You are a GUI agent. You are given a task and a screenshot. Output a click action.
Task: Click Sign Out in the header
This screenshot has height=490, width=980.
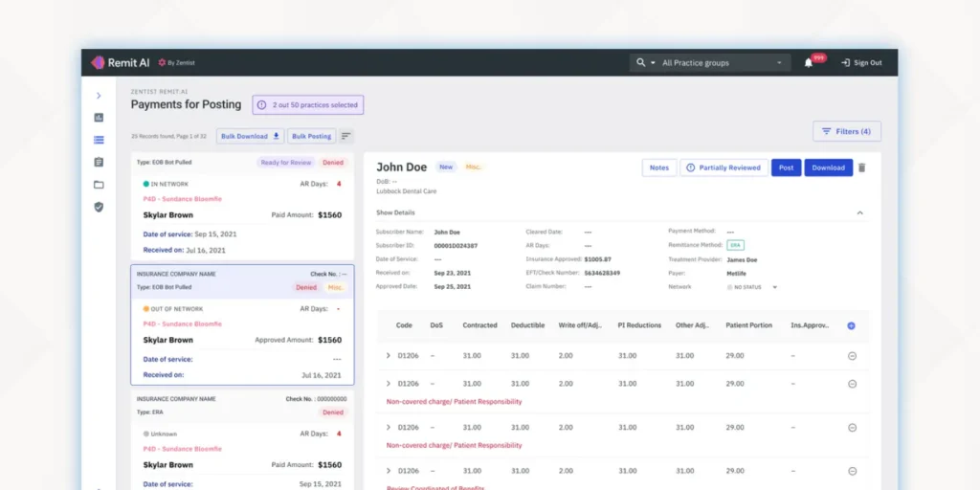(861, 63)
